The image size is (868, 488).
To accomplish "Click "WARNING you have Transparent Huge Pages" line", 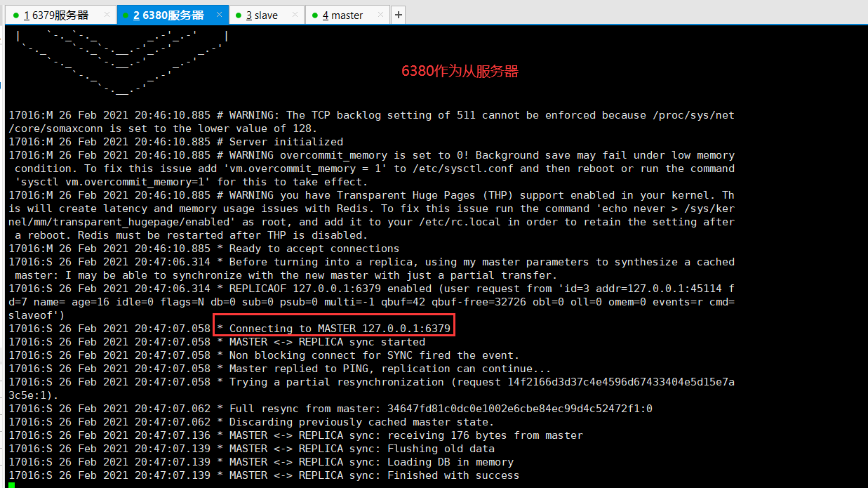I will pos(371,195).
